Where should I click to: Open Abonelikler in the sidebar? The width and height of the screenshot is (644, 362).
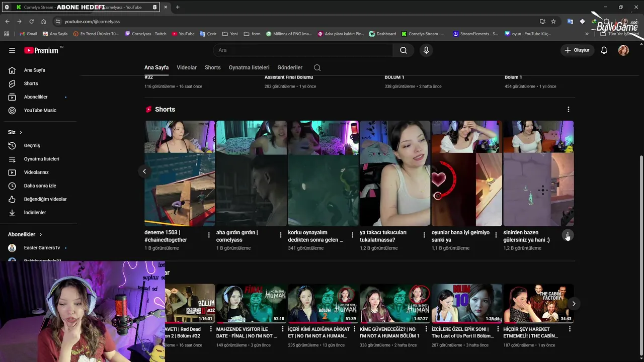(38, 97)
